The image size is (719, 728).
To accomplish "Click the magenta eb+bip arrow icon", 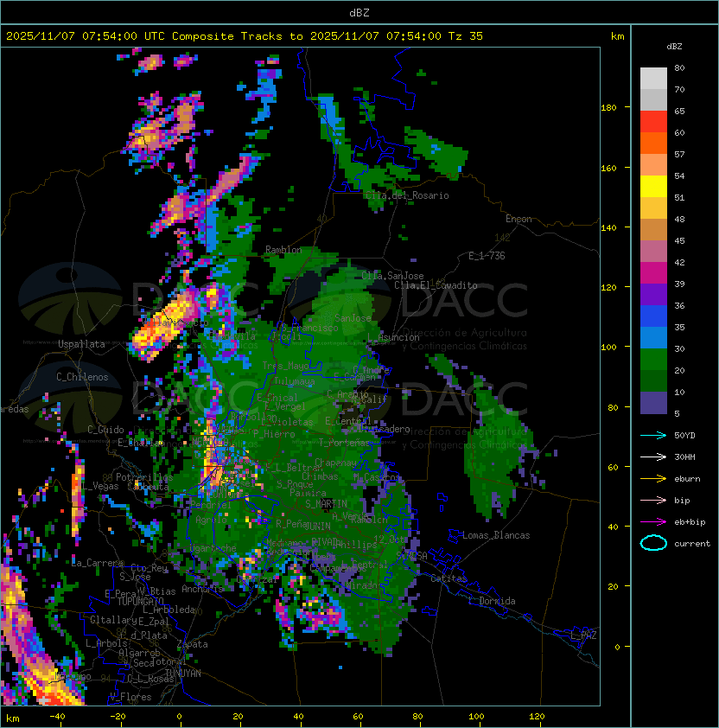I will click(653, 522).
